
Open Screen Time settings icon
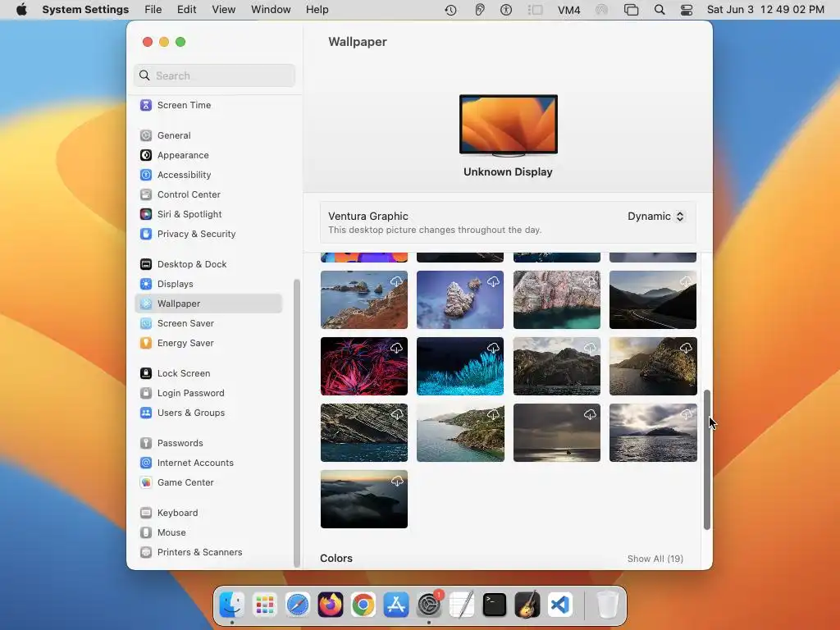point(146,105)
